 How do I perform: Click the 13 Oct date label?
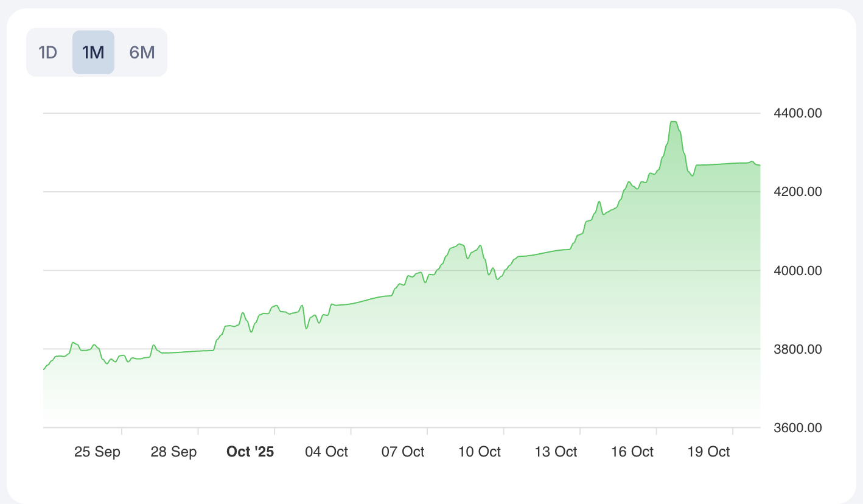tap(556, 452)
